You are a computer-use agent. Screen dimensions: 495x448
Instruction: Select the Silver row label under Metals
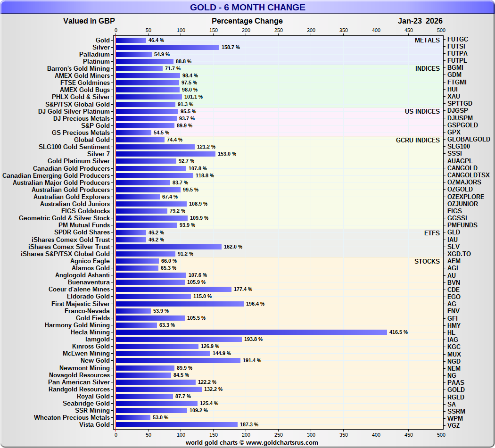tap(101, 47)
